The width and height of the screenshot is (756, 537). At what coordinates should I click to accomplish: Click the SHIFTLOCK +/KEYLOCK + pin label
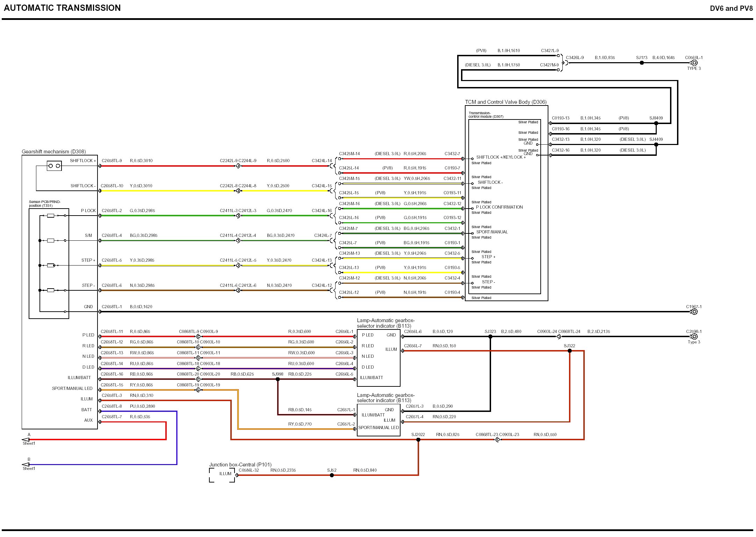(x=501, y=157)
